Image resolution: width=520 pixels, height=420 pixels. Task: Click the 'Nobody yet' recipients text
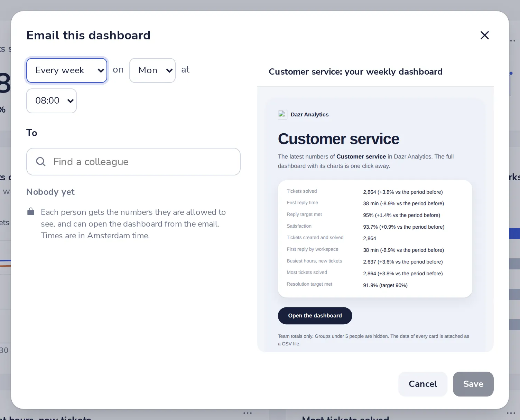[50, 192]
